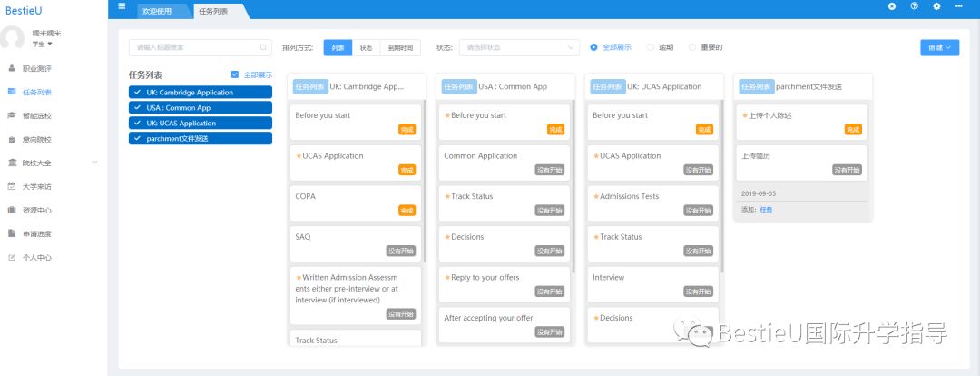This screenshot has width=980, height=376.
Task: Click the star on Cambridge UCAS Application card
Action: (299, 156)
